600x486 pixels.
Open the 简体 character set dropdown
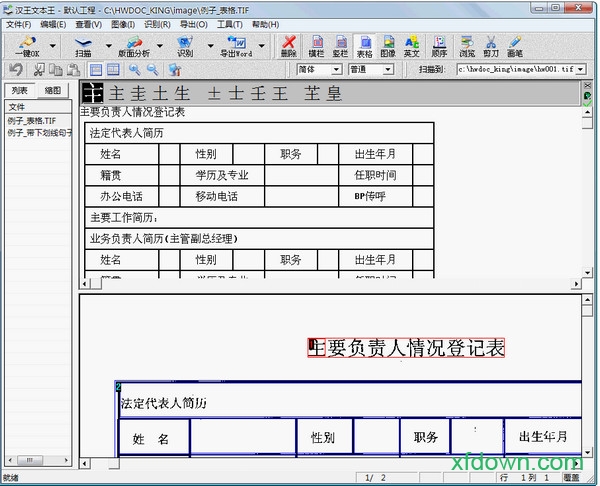[319, 70]
